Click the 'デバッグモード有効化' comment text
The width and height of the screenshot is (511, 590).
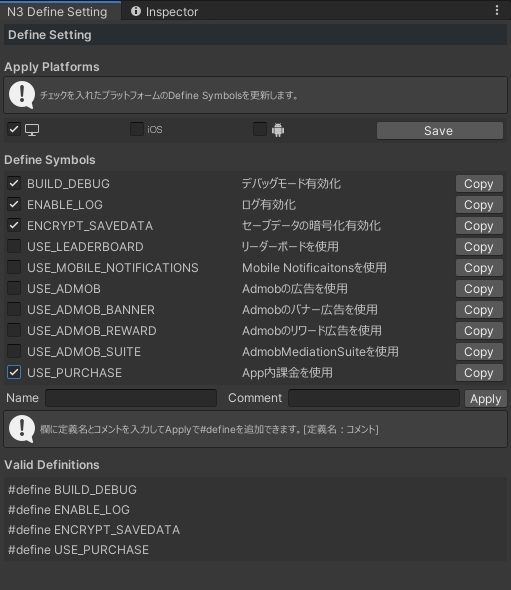coord(291,184)
